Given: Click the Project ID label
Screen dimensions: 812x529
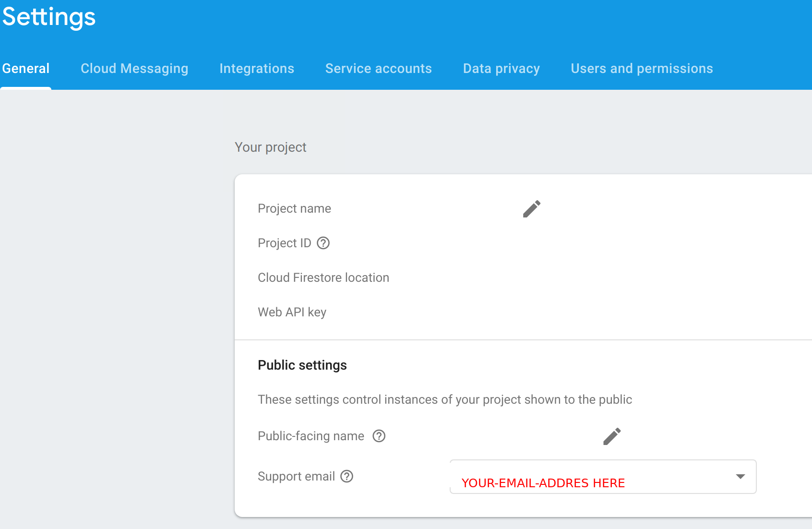Looking at the screenshot, I should [x=284, y=243].
